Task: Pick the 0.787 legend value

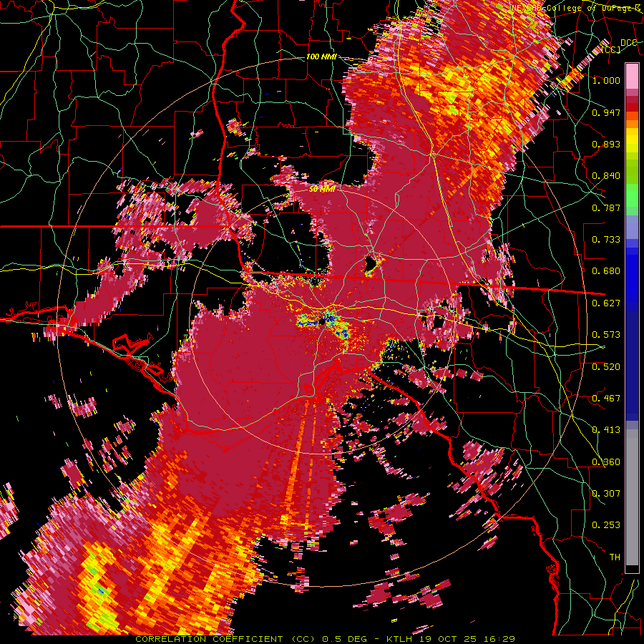Action: (606, 208)
